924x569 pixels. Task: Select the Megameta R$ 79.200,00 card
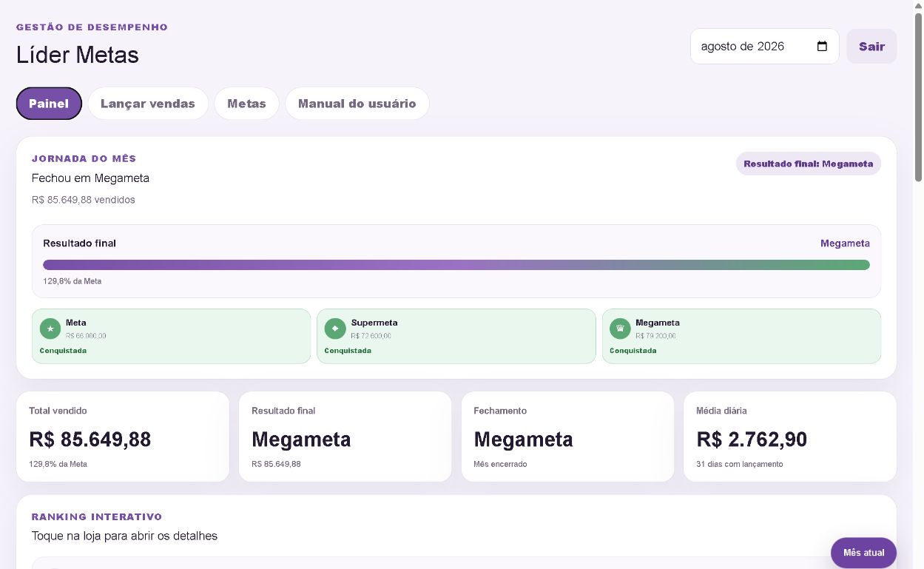click(x=741, y=336)
